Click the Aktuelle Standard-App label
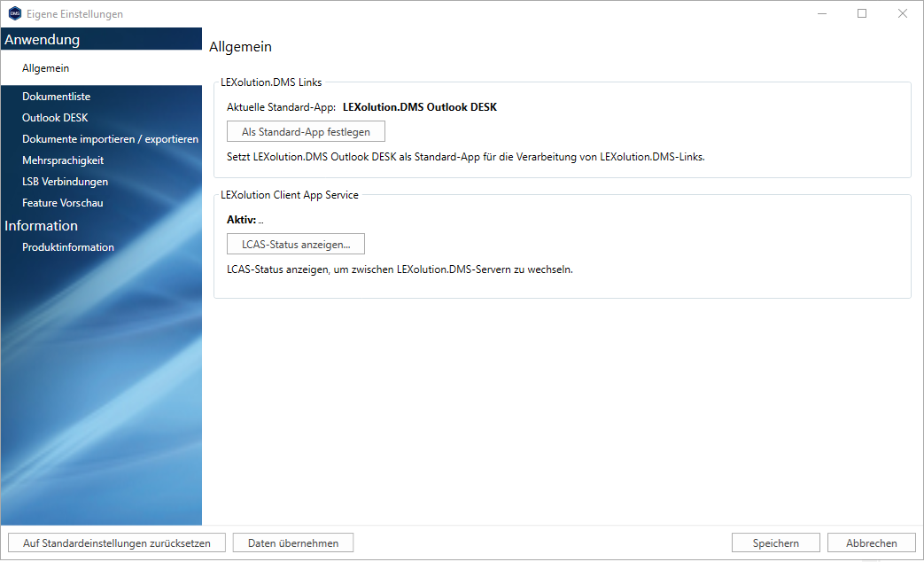 (281, 107)
